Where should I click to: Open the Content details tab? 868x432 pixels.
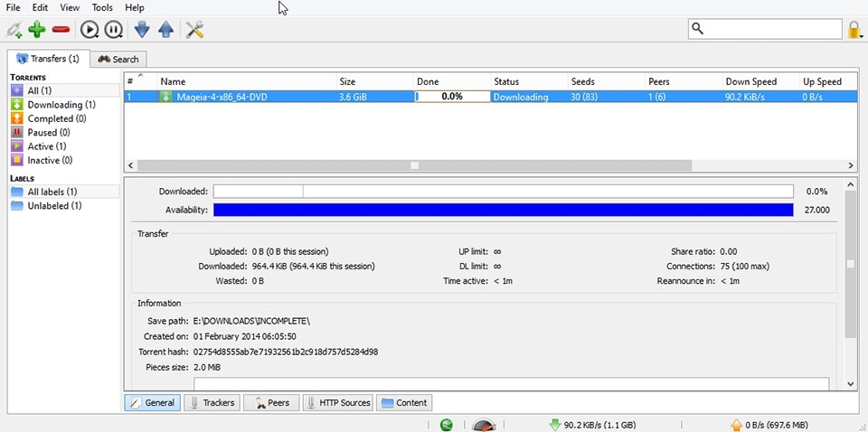[x=404, y=403]
